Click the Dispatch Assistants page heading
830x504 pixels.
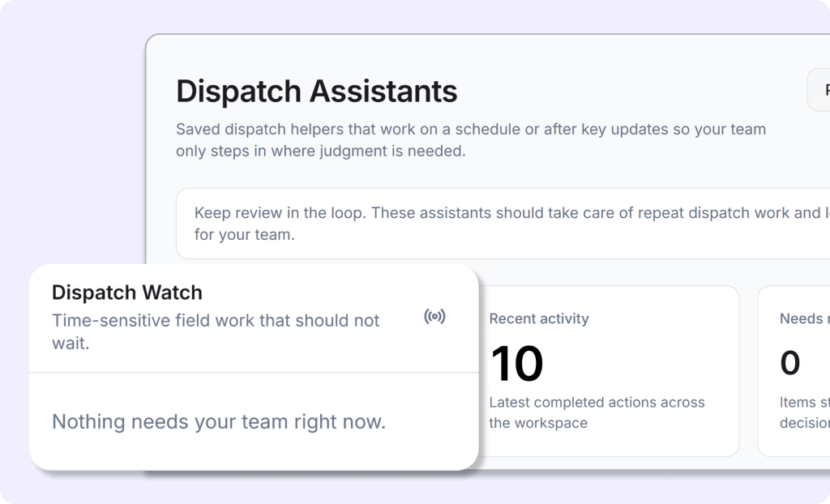pyautogui.click(x=316, y=91)
